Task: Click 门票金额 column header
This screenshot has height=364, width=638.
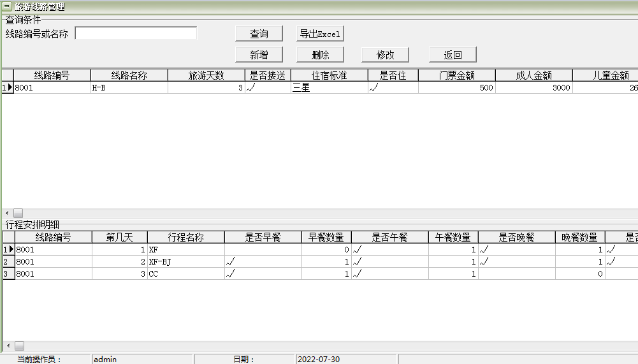Action: [457, 75]
